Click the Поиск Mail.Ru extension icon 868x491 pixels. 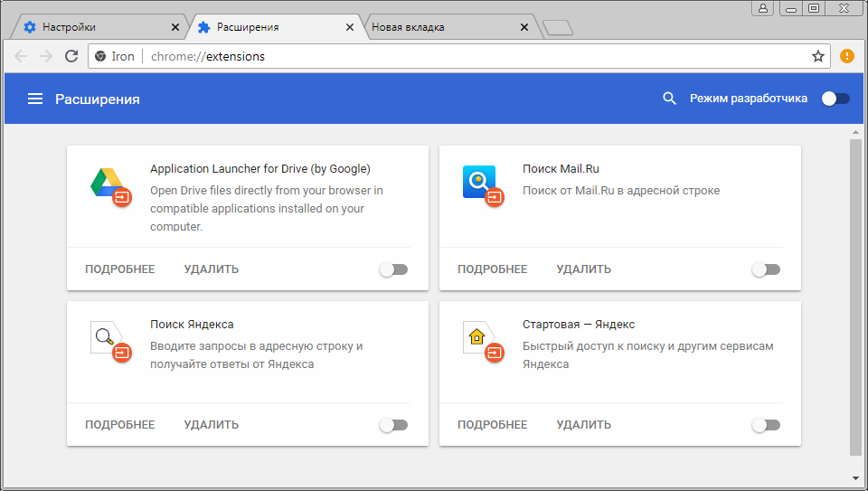pos(479,184)
